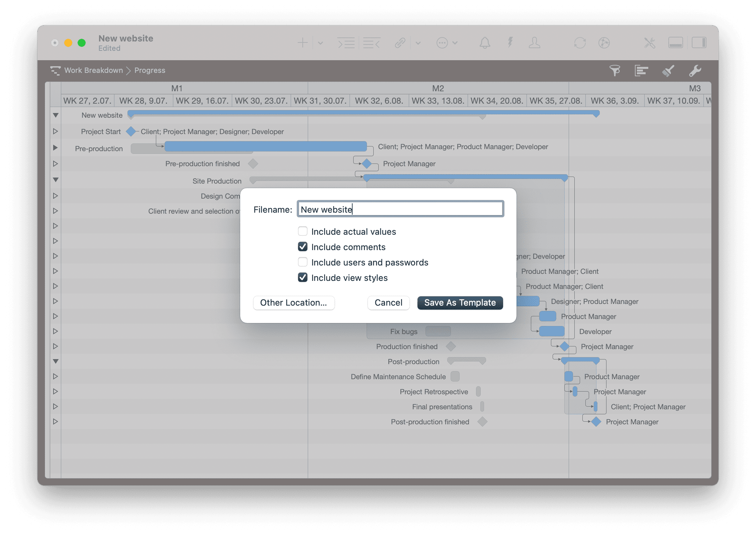This screenshot has width=756, height=535.
Task: Collapse the New website row
Action: click(x=55, y=115)
